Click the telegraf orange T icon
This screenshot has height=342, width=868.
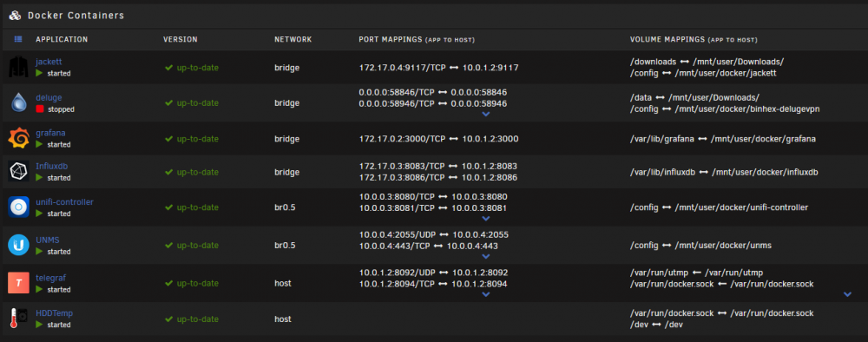click(x=18, y=283)
